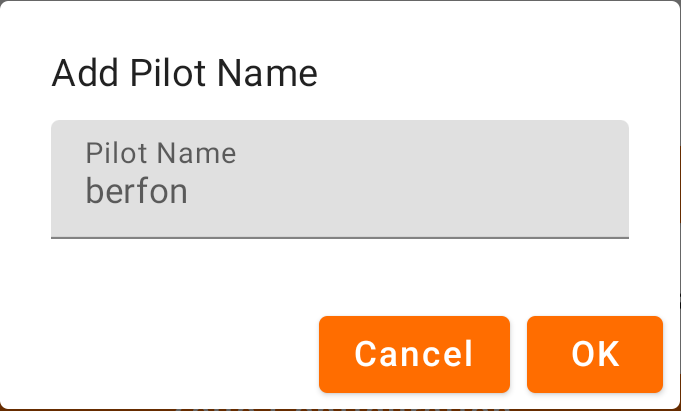681x411 pixels.
Task: Click the "Add Pilot Name" dialog title
Action: pos(184,73)
